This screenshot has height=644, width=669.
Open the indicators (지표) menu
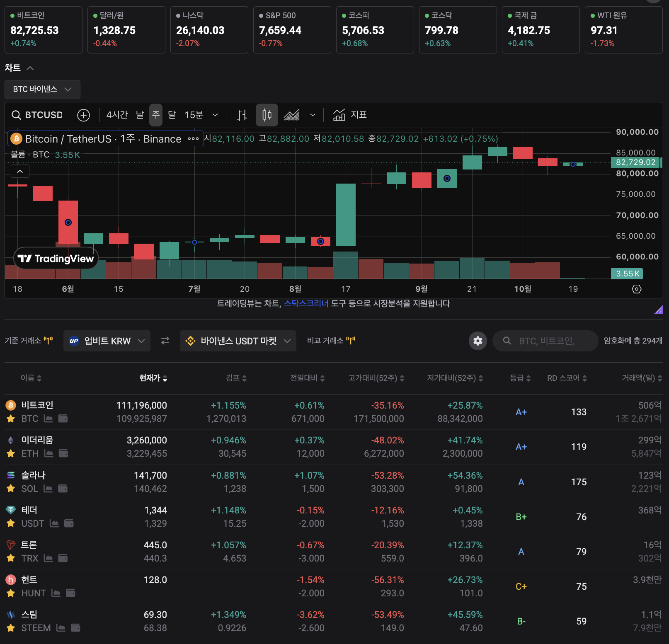(x=350, y=115)
